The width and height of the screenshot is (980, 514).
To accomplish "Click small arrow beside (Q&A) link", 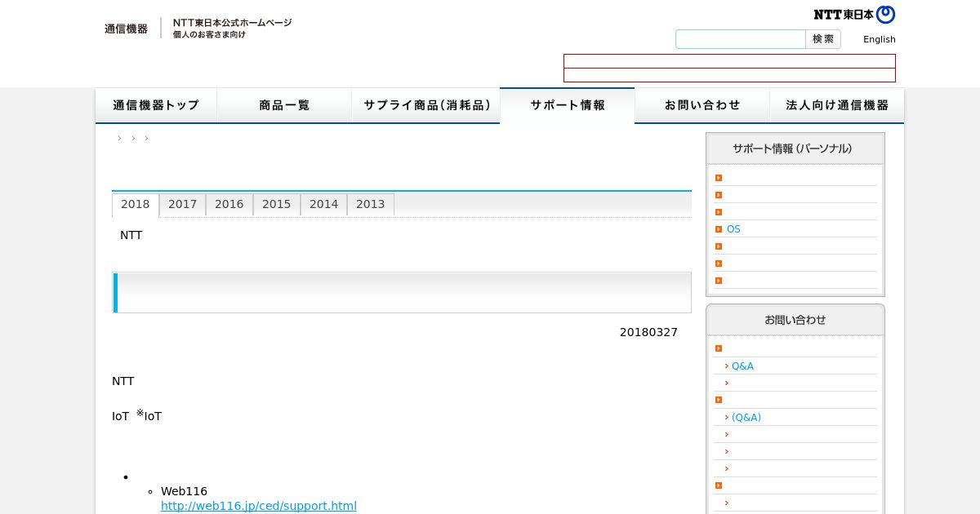I will (x=727, y=418).
